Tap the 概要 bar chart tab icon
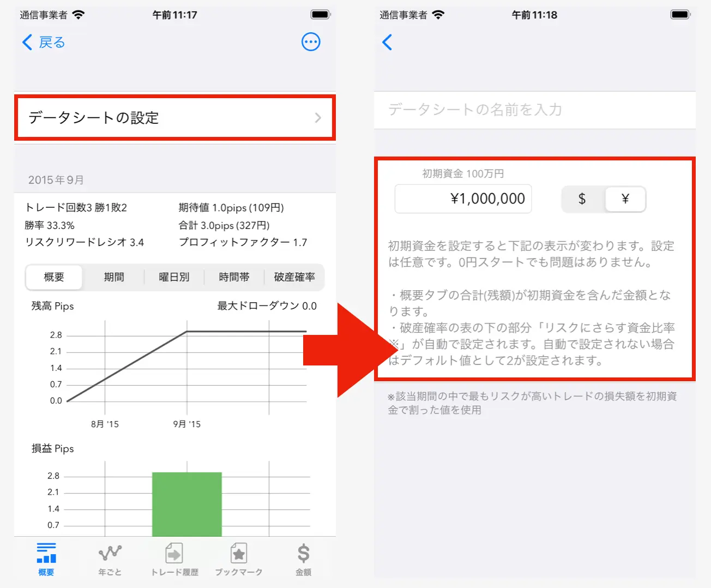 [x=46, y=553]
